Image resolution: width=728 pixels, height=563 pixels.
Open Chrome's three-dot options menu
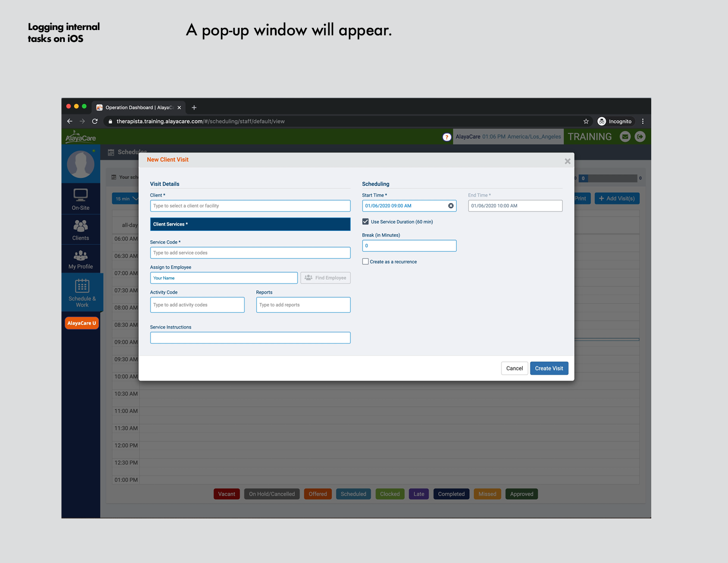point(643,121)
